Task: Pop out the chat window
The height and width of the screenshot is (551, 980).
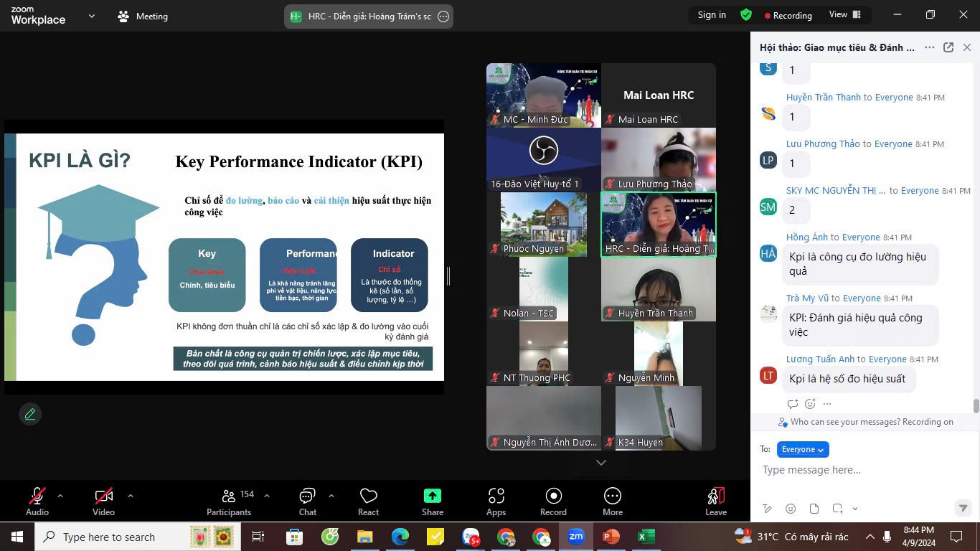Action: click(x=948, y=47)
